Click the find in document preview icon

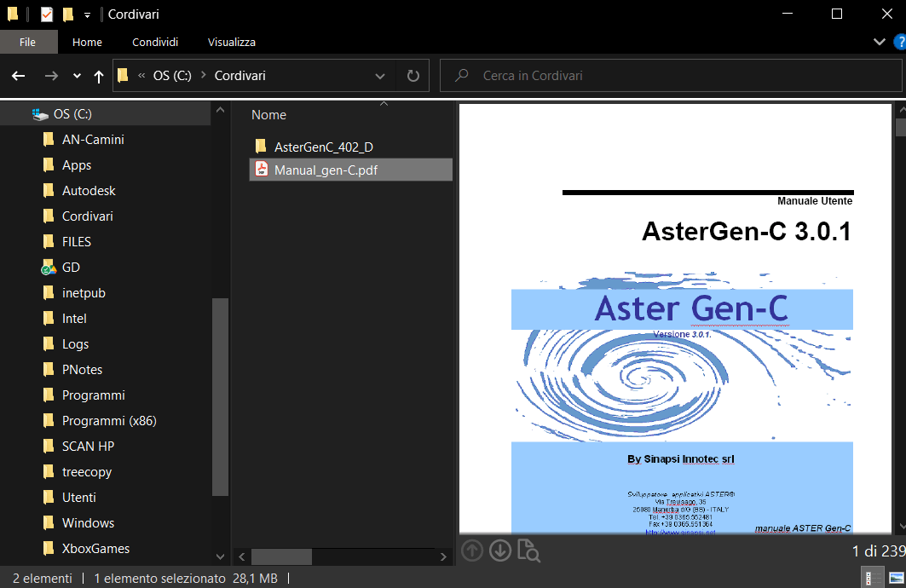[x=528, y=551]
